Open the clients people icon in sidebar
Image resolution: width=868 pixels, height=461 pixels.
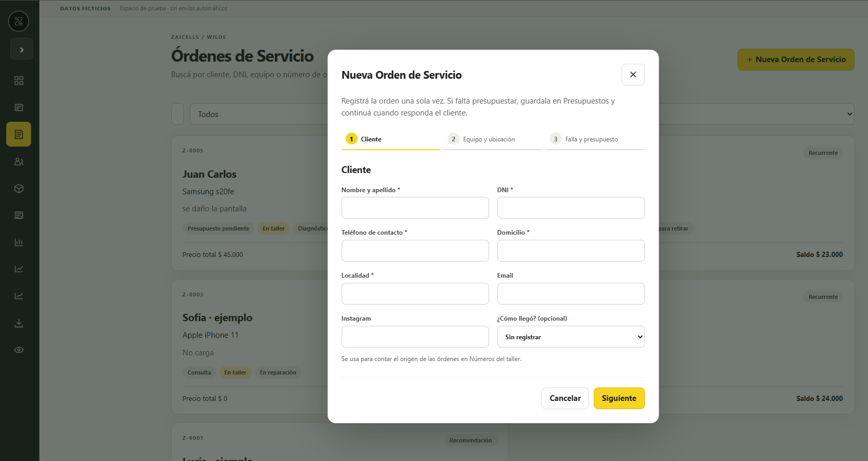tap(19, 162)
